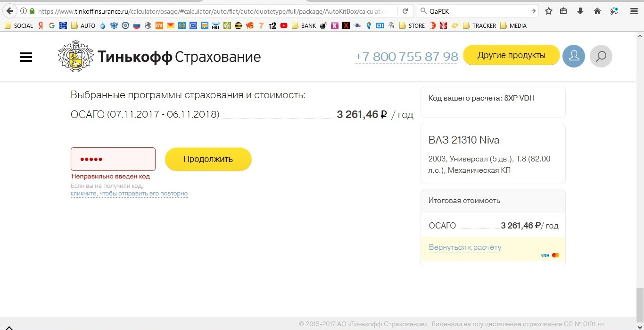This screenshot has height=330, width=644.
Task: Click the Mastercard logo
Action: pos(555,255)
